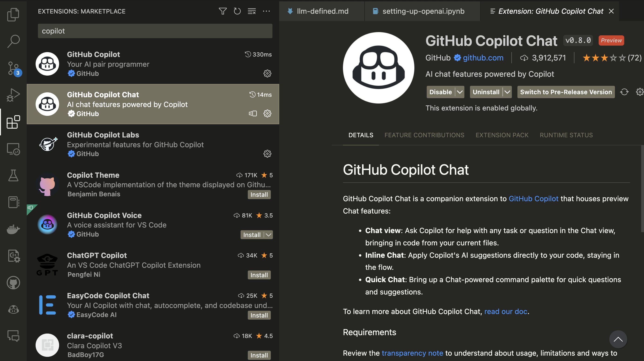Clear extensions search results

[x=252, y=11]
